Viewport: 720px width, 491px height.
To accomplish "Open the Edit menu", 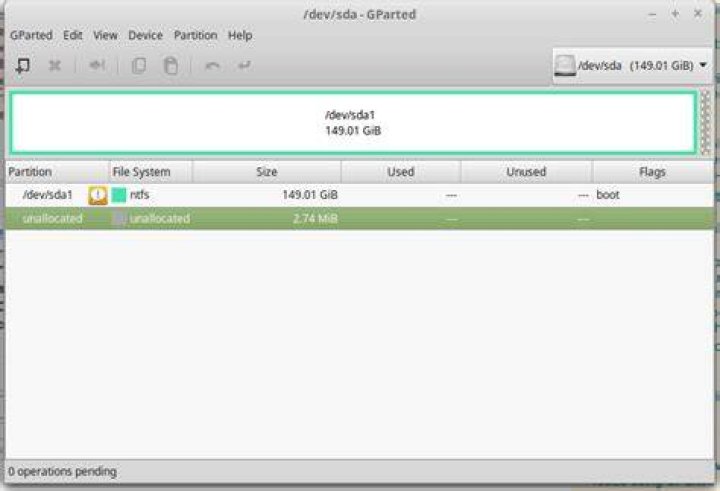I will pyautogui.click(x=73, y=35).
